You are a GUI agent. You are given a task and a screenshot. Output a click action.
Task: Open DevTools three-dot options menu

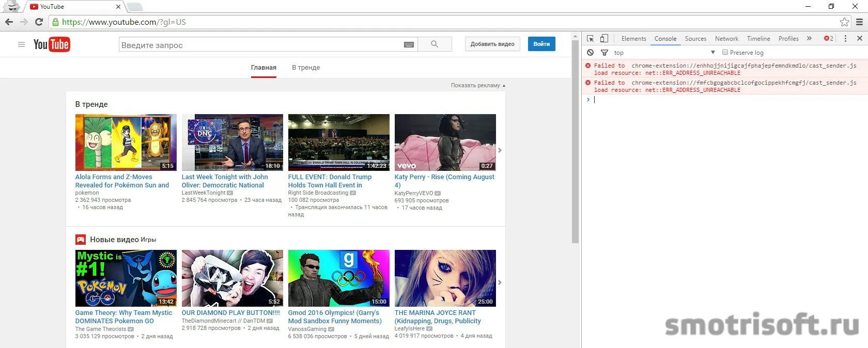tap(845, 38)
